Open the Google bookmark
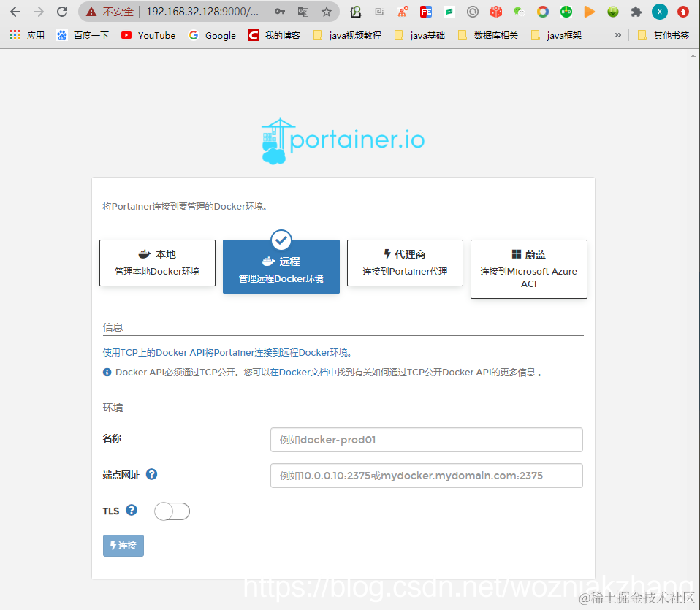Screen dimensions: 700x610 tap(212, 35)
